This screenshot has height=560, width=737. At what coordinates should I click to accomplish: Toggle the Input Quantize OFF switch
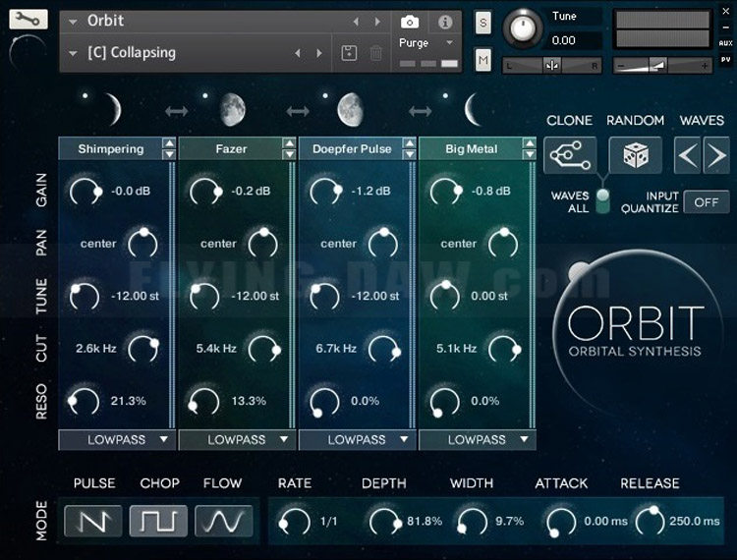point(706,201)
